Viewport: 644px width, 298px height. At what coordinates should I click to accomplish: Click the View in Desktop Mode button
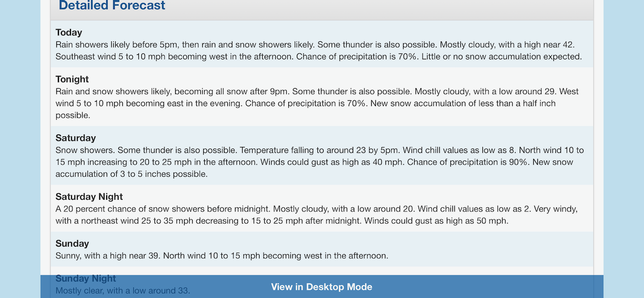pyautogui.click(x=322, y=287)
